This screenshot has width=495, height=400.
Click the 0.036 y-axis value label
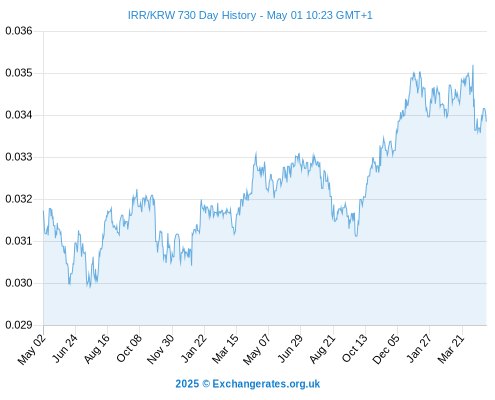(19, 31)
